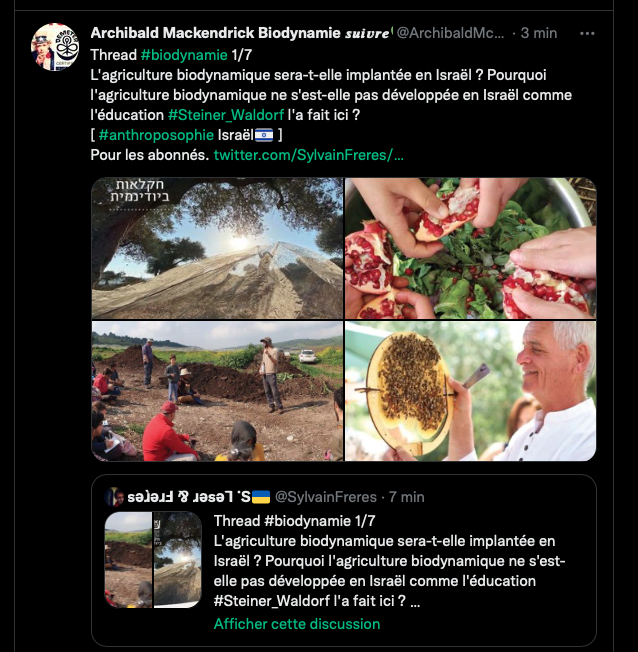Image resolution: width=638 pixels, height=652 pixels.
Task: Click the '7 min' quoted tweet timestamp
Action: pos(406,497)
